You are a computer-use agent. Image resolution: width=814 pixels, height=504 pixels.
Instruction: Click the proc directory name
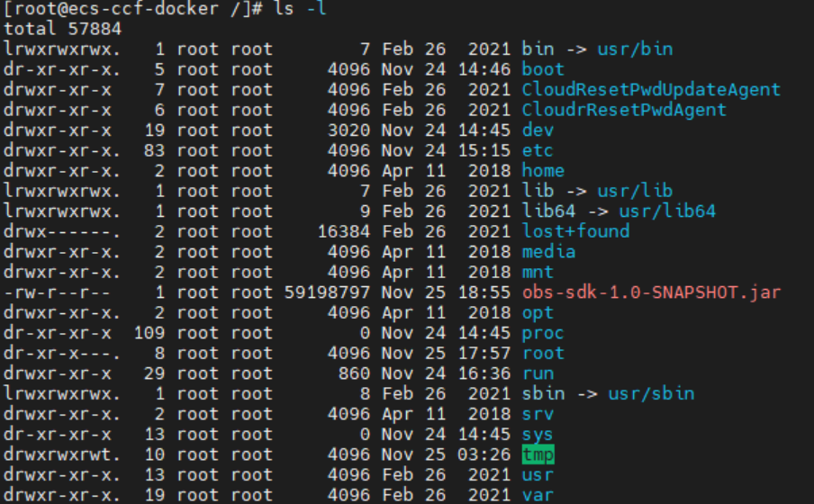(x=543, y=333)
